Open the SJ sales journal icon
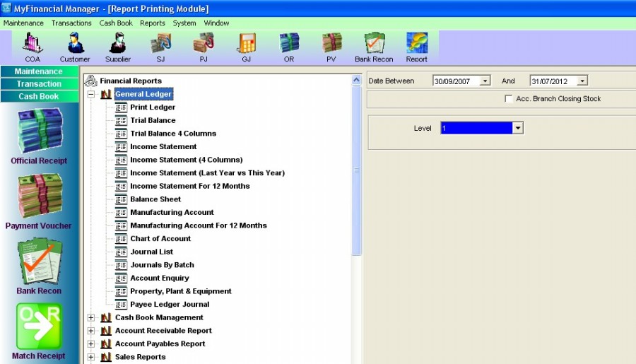The image size is (636, 364). (x=160, y=43)
